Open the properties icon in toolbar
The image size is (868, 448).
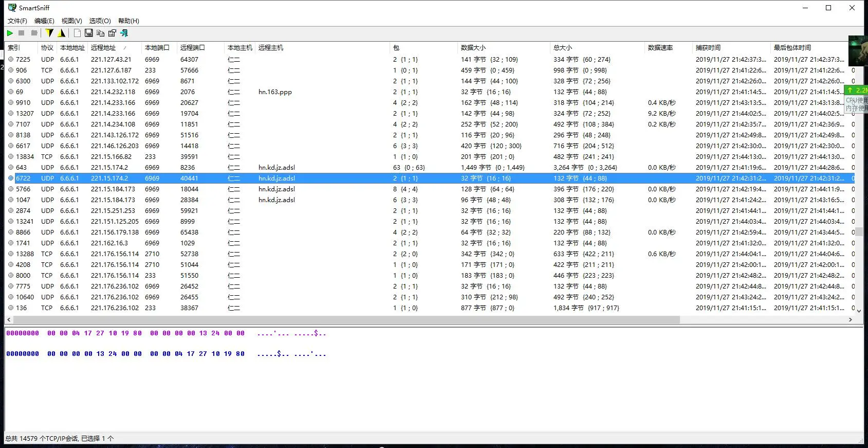[x=112, y=33]
